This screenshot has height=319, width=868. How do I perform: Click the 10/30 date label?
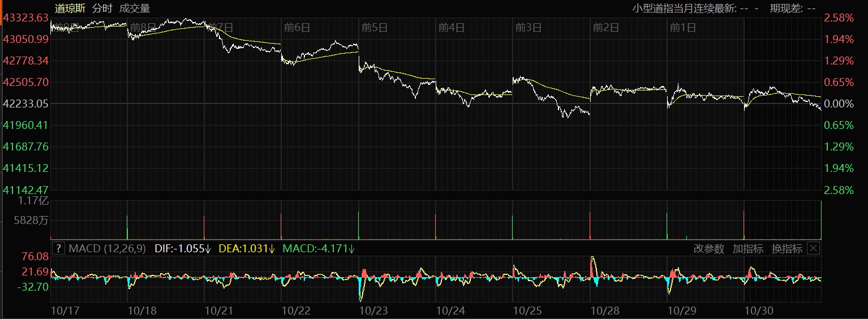coord(759,311)
